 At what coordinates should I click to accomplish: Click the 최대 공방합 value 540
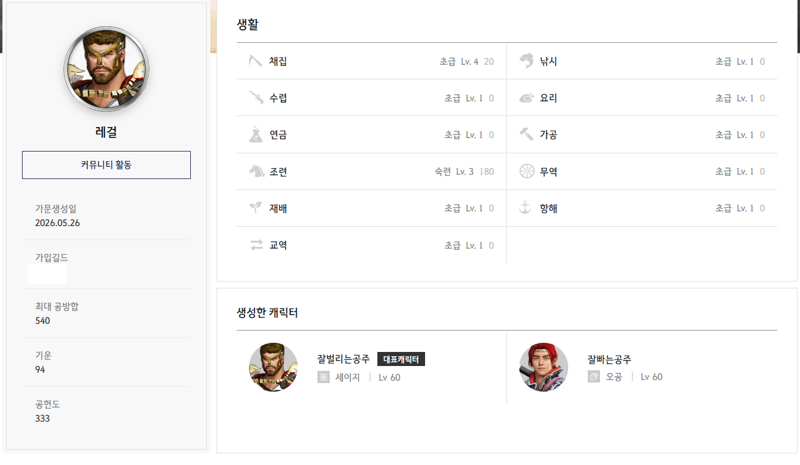click(42, 321)
